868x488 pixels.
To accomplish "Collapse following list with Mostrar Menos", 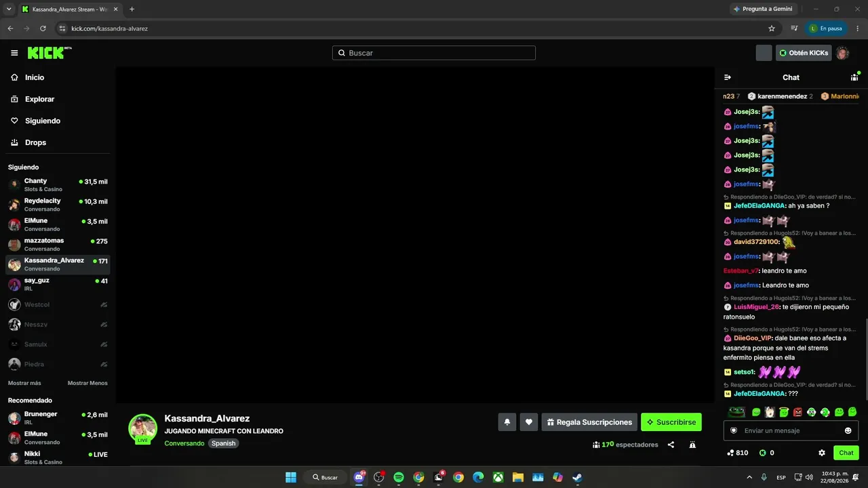I will click(x=87, y=383).
